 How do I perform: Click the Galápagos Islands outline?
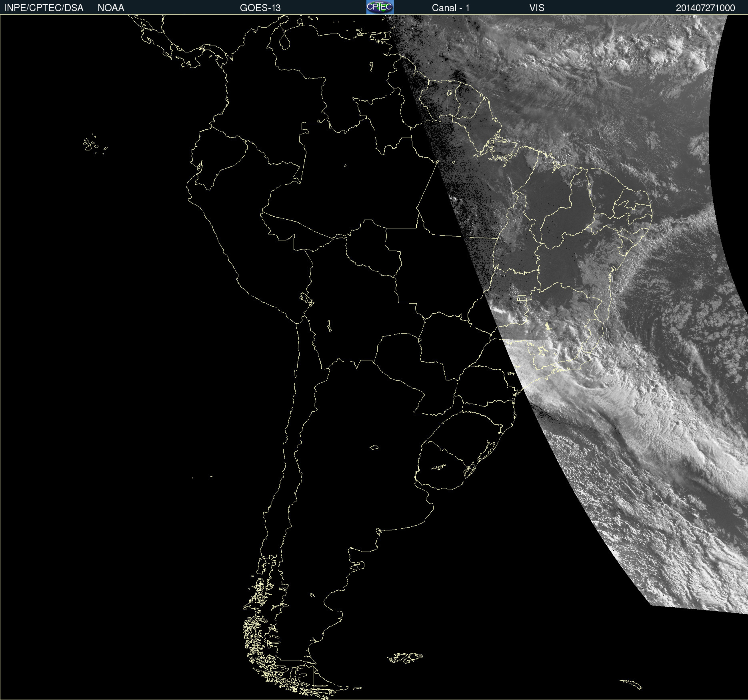pyautogui.click(x=90, y=145)
